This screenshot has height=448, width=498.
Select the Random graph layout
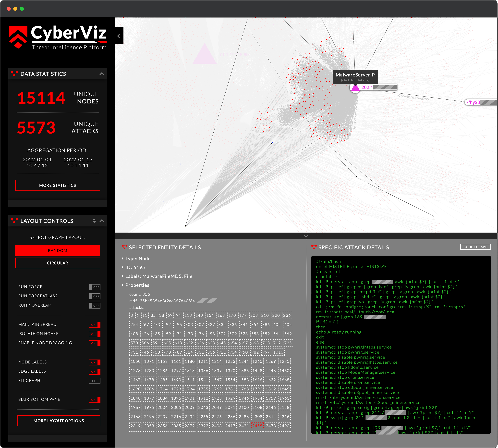(58, 250)
